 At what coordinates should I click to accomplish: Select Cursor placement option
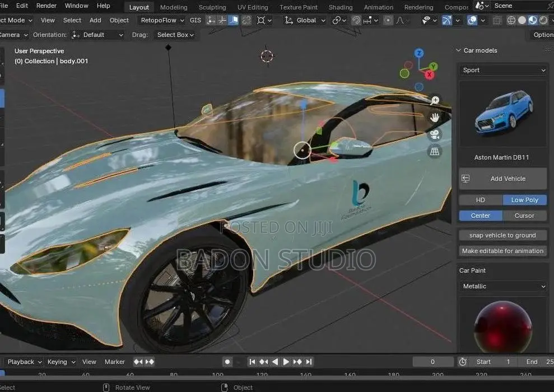click(x=525, y=216)
